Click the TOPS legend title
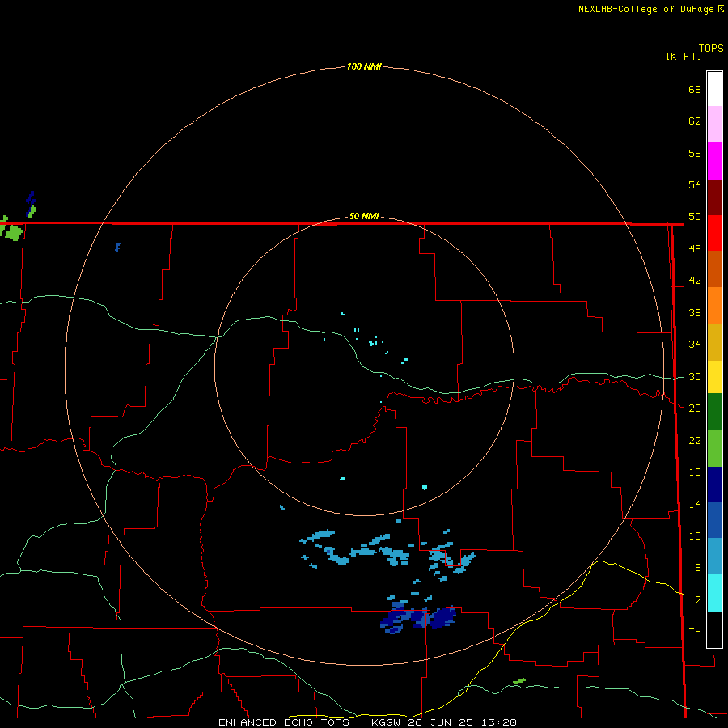 [711, 48]
